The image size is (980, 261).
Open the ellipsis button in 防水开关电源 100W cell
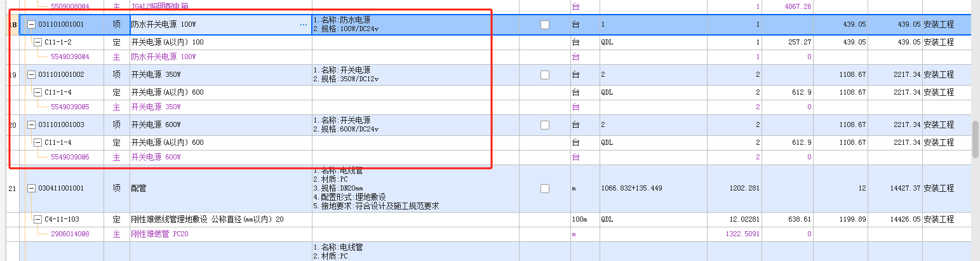[x=304, y=25]
